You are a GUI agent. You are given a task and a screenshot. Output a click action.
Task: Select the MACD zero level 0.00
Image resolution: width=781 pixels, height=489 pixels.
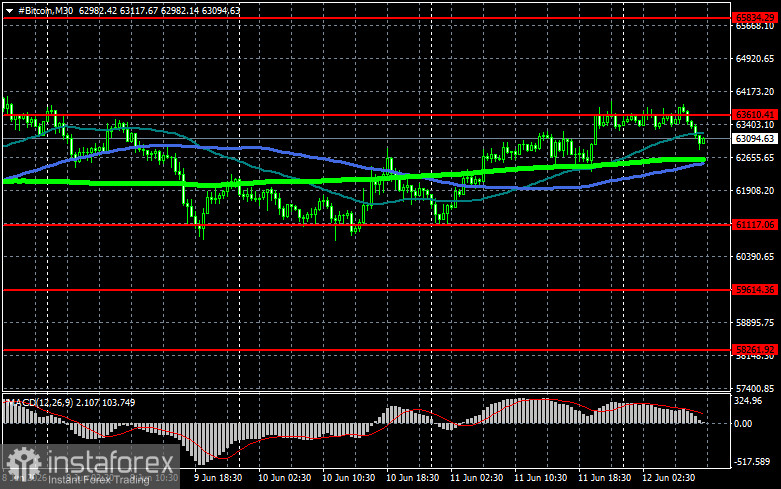tap(743, 424)
